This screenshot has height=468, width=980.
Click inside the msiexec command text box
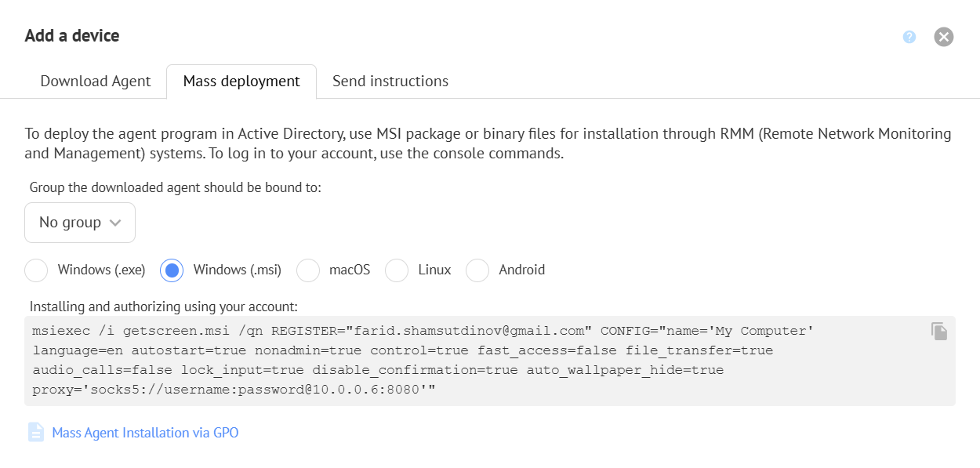(470, 361)
